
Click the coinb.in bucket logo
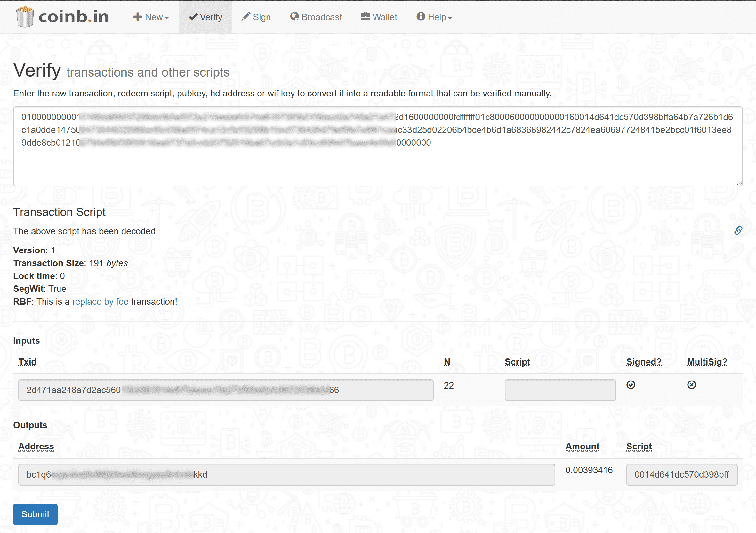tap(25, 16)
